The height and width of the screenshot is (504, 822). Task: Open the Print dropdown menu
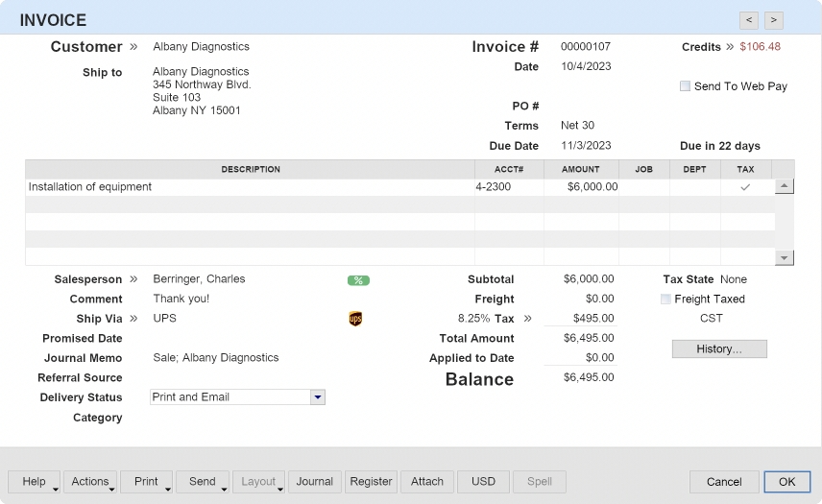click(146, 482)
